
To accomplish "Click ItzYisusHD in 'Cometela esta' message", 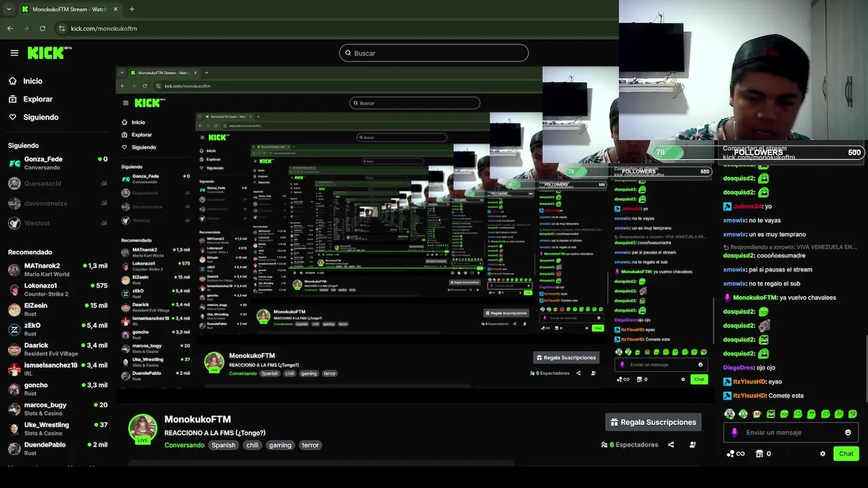I will pyautogui.click(x=749, y=396).
